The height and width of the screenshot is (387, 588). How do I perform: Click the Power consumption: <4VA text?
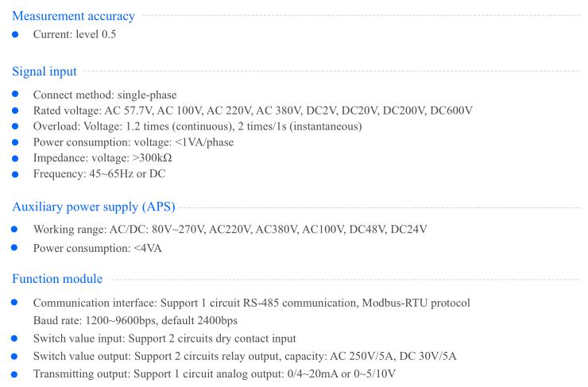pos(98,248)
